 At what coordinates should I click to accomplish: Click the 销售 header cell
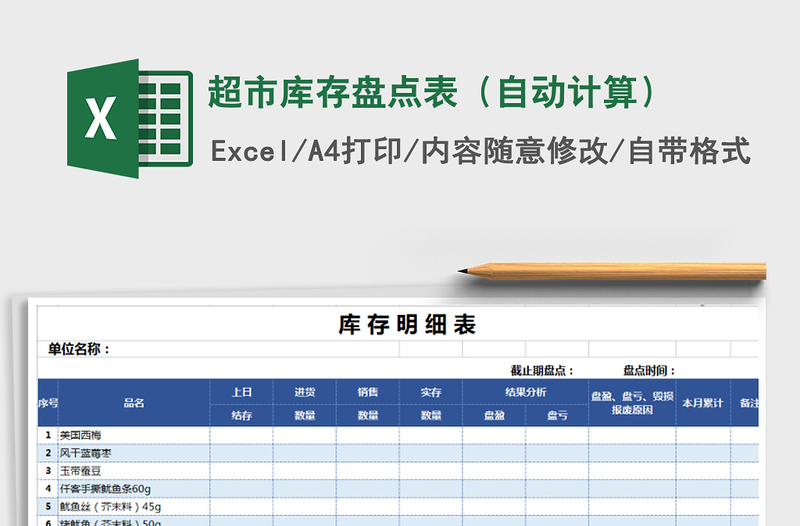coord(368,392)
